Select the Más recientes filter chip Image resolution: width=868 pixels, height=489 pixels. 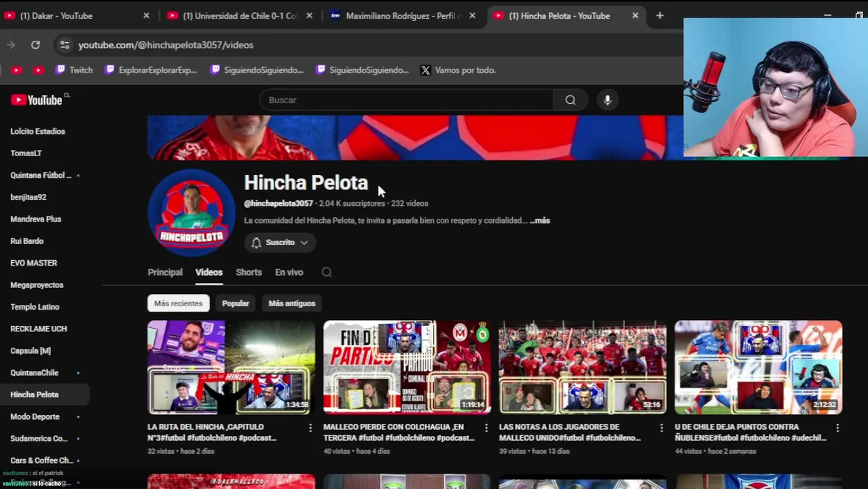click(x=178, y=304)
